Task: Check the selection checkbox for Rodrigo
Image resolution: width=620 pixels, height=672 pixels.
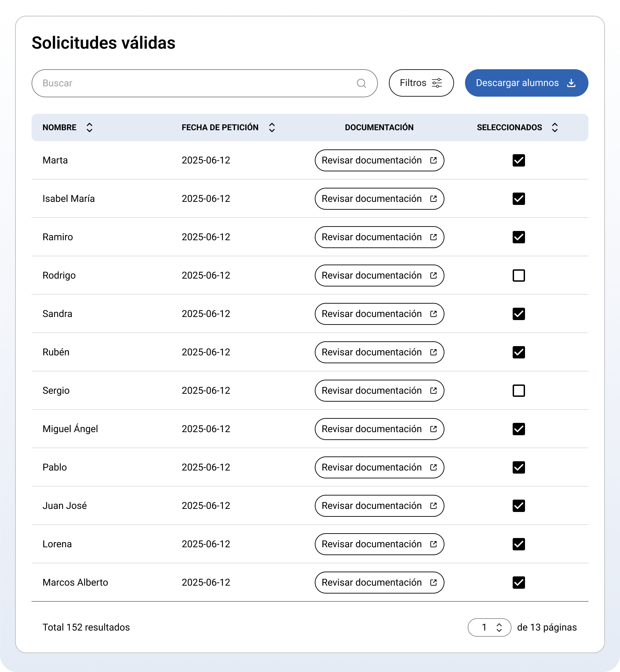Action: point(518,276)
